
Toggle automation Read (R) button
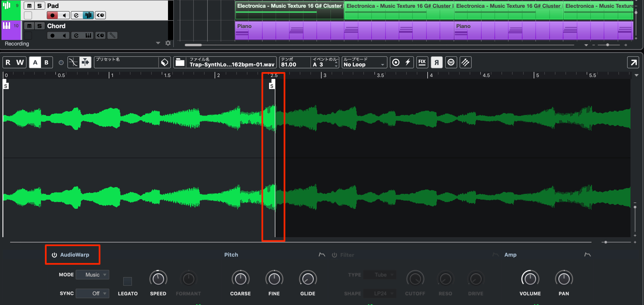coord(8,62)
